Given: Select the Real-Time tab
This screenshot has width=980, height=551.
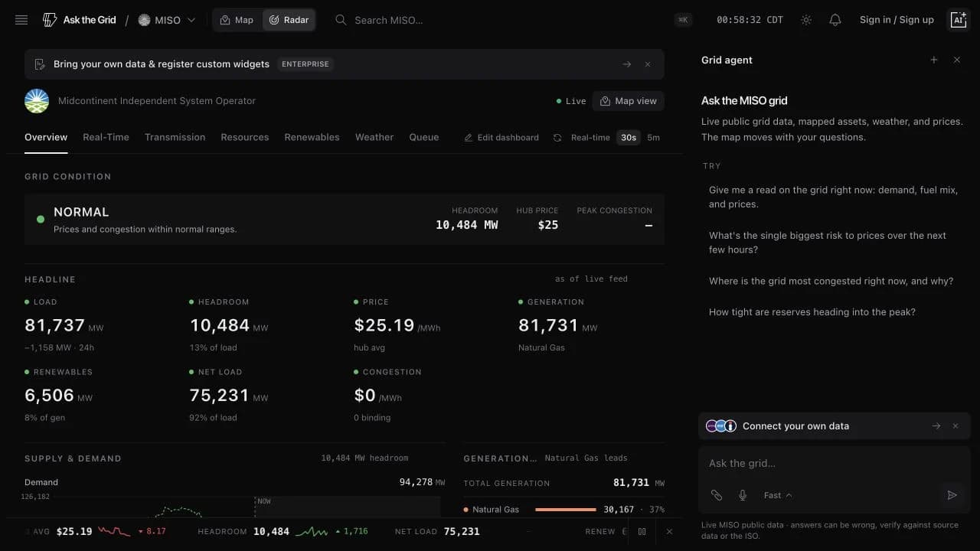Looking at the screenshot, I should (x=106, y=137).
